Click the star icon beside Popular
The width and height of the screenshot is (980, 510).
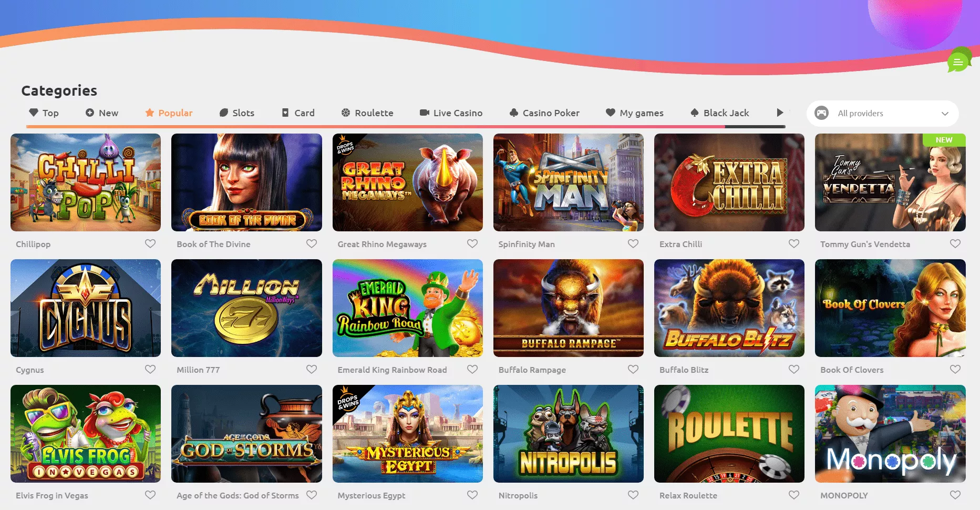(x=150, y=113)
